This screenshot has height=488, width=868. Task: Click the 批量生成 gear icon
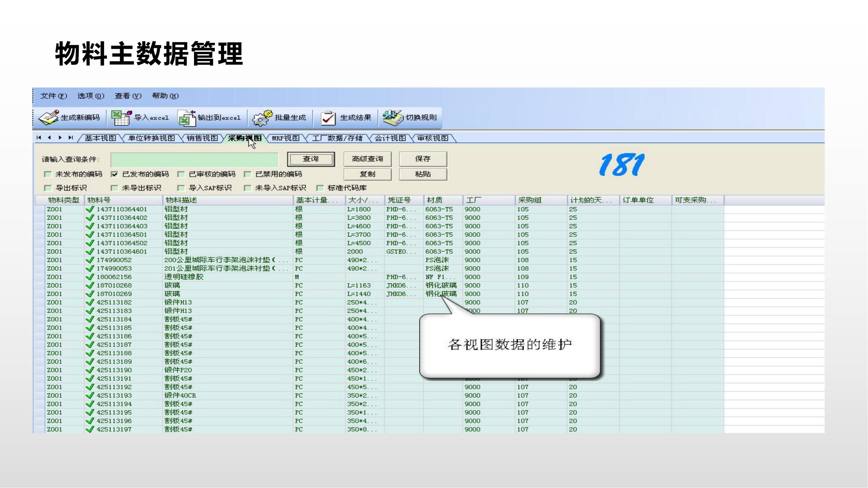tap(263, 118)
